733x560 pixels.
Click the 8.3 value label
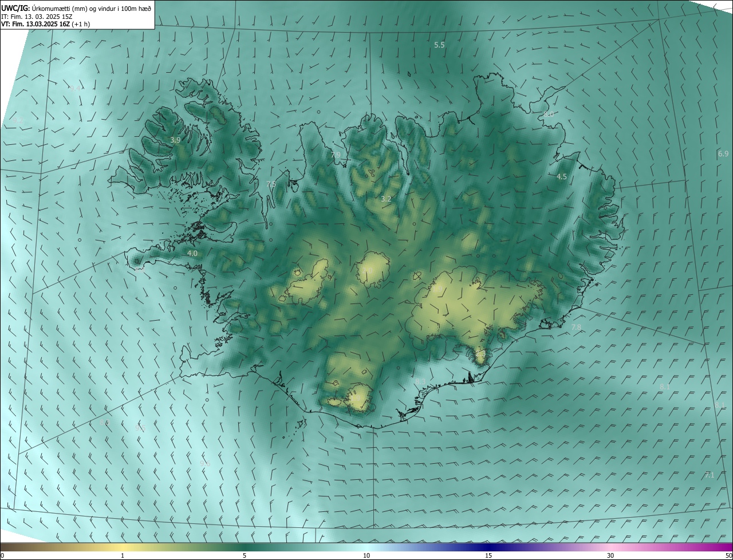pos(420,381)
